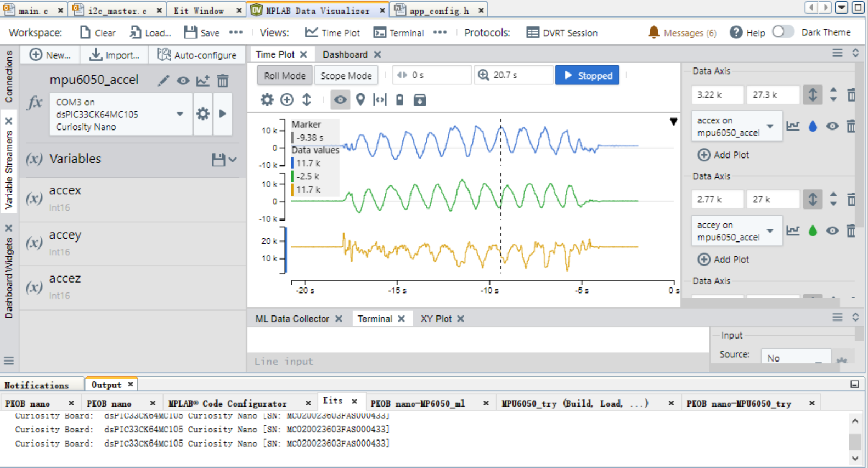Toggle plot eye visibility icon in toolbar
Viewport: 868px width, 468px height.
click(340, 100)
